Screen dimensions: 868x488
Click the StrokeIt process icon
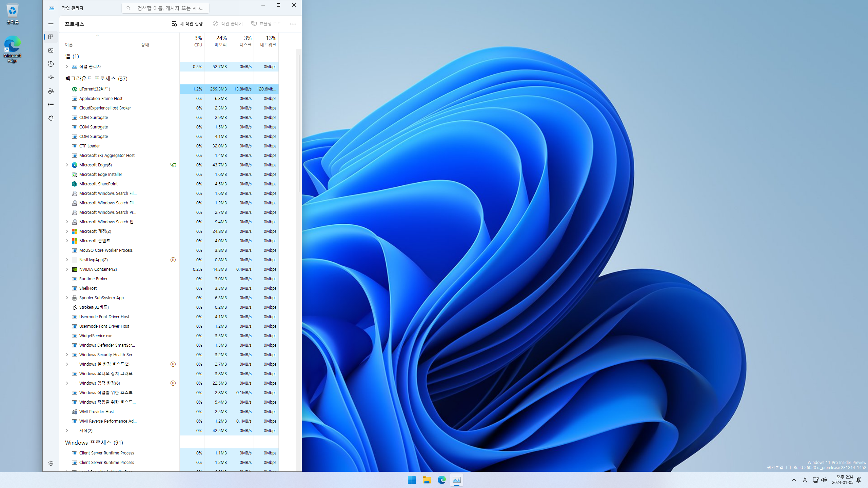[x=75, y=307]
